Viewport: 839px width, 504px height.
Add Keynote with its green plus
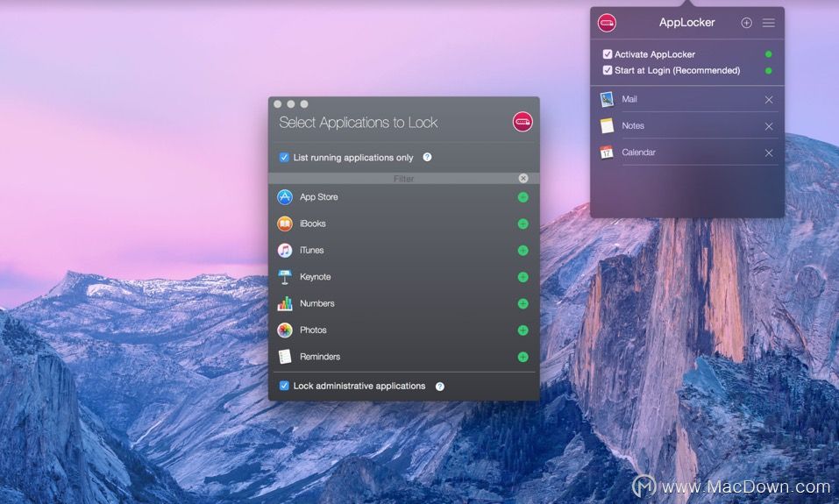(x=523, y=277)
